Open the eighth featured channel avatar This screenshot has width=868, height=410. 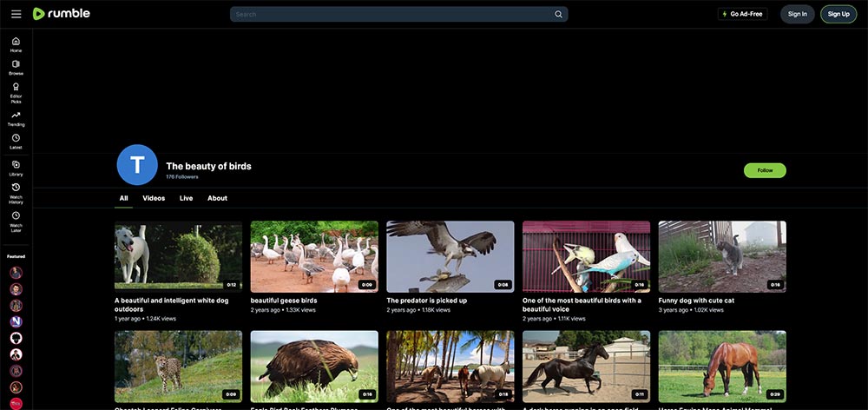tap(16, 387)
